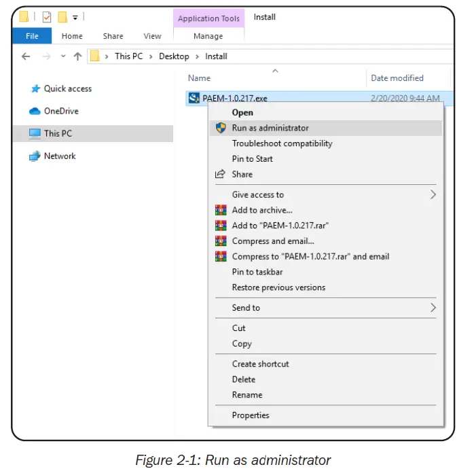Viewport: 476px width, 469px height.
Task: Click the WinRAR icon beside Add to archive
Action: click(221, 210)
